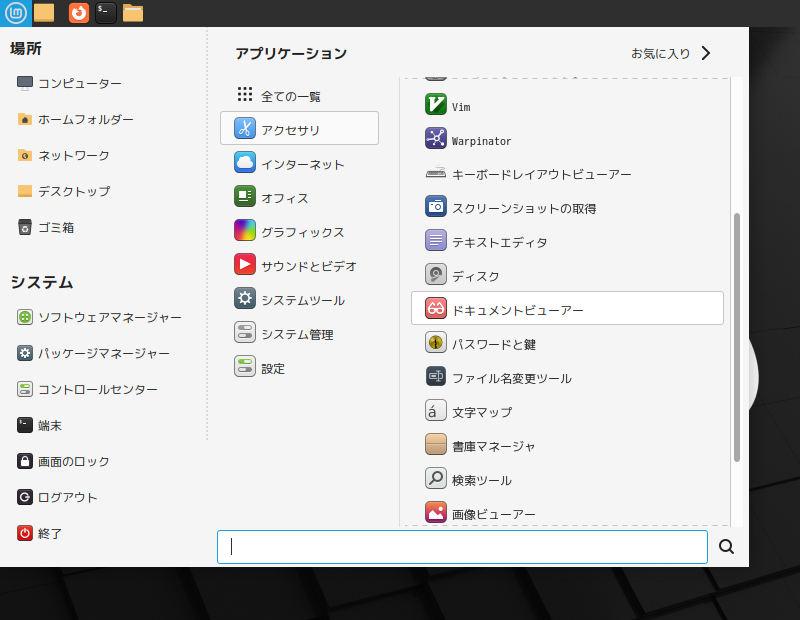This screenshot has width=800, height=620.
Task: Select the 全ての一覧 category
Action: (x=299, y=95)
